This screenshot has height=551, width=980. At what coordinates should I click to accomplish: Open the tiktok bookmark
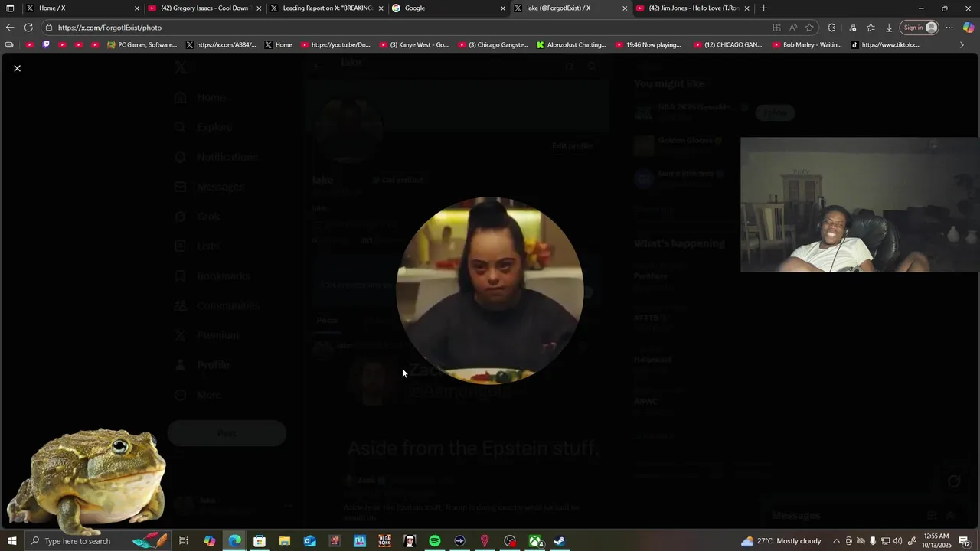click(886, 45)
